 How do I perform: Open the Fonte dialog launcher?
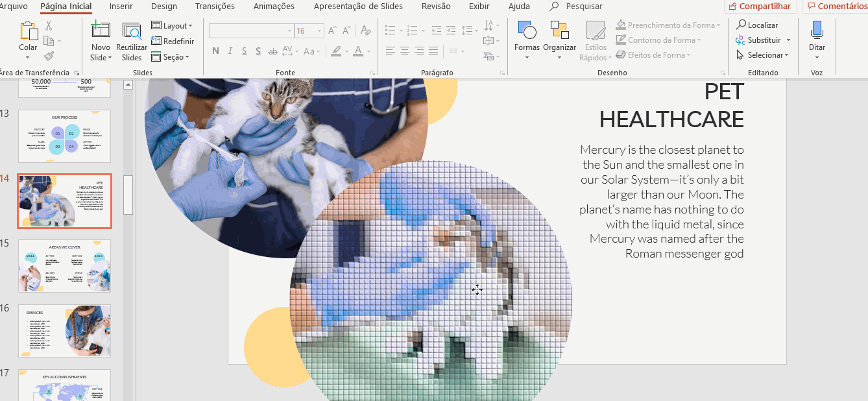(x=372, y=73)
